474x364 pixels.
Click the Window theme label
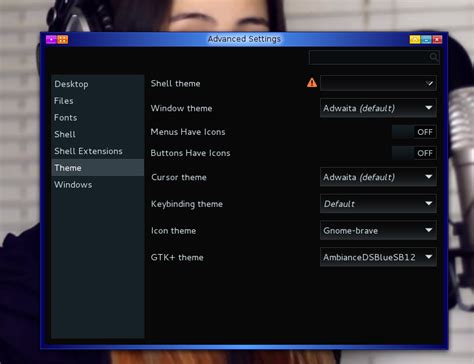pos(181,108)
